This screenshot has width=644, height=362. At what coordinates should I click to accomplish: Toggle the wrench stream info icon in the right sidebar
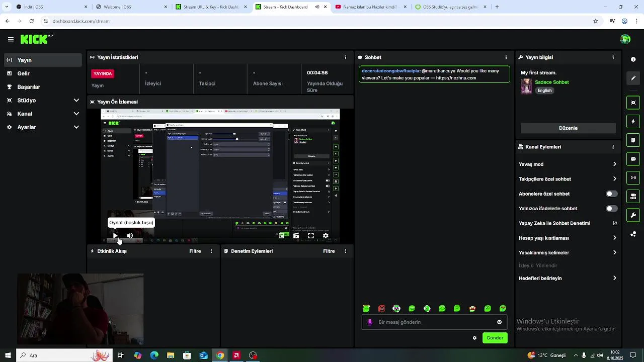coord(633,215)
